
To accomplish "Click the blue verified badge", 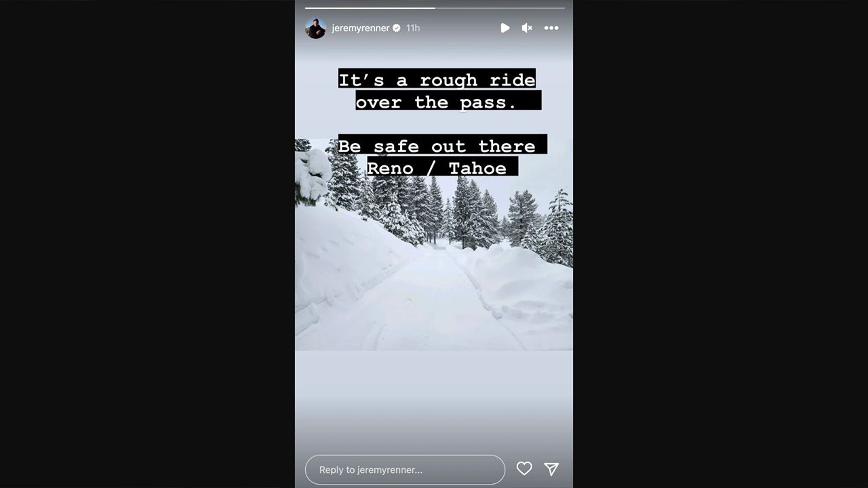I will pos(397,28).
